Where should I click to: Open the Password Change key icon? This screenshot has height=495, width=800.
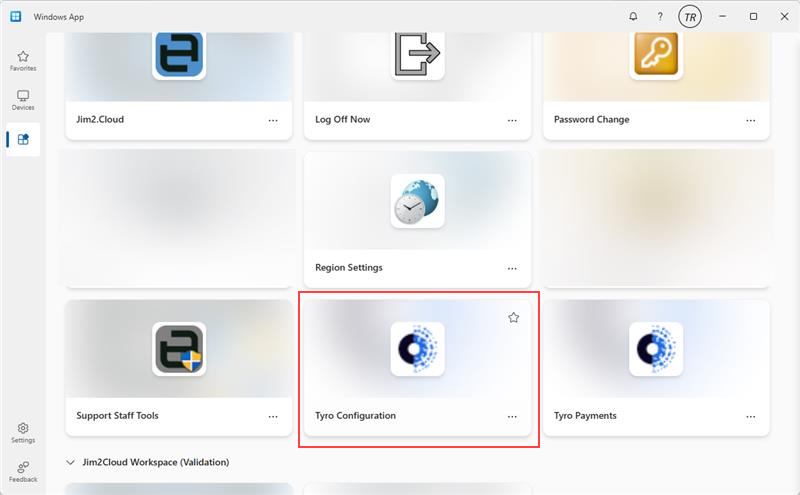[x=656, y=54]
